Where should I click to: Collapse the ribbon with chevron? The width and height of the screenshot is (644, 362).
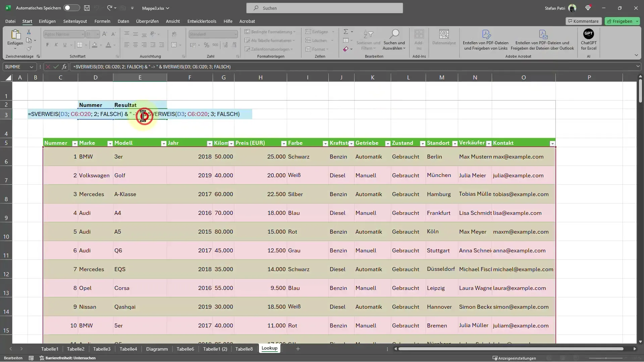pos(636,55)
